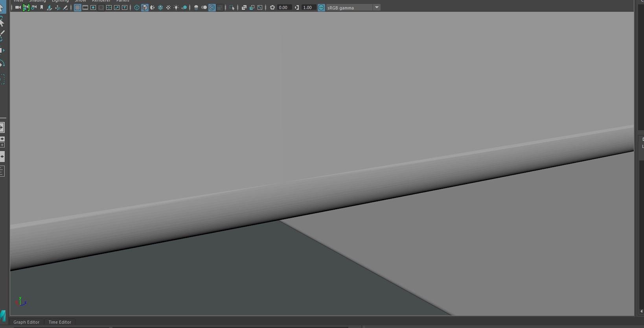This screenshot has width=644, height=328.
Task: Open the Image Plane icon
Action: click(49, 7)
